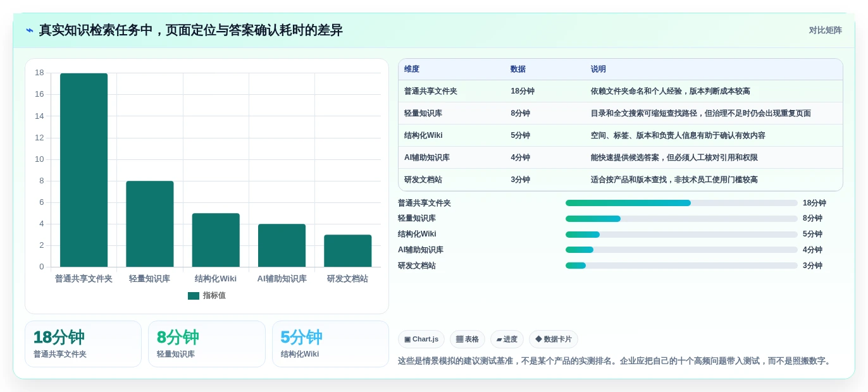
Task: Click the 4分钟 value beside the progress bar
Action: point(812,250)
